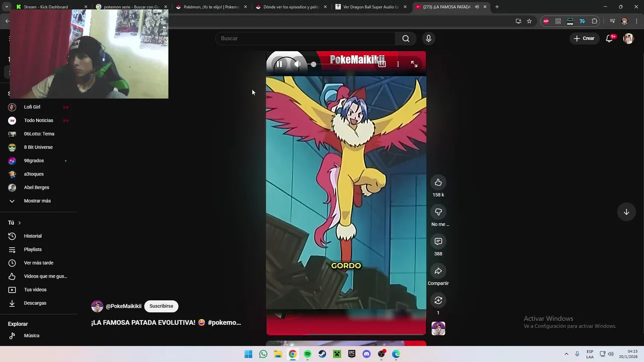Open the Extensions puzzle icon
This screenshot has height=362, width=644.
595,21
